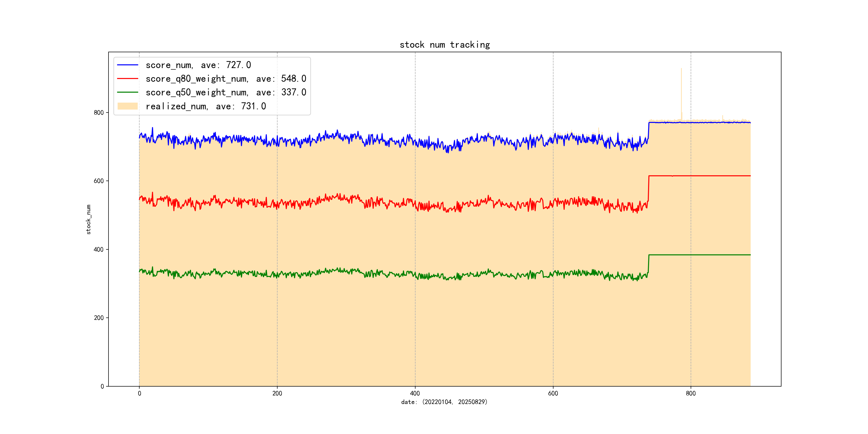The height and width of the screenshot is (434, 868).
Task: Click the flat red line near 615
Action: click(708, 175)
